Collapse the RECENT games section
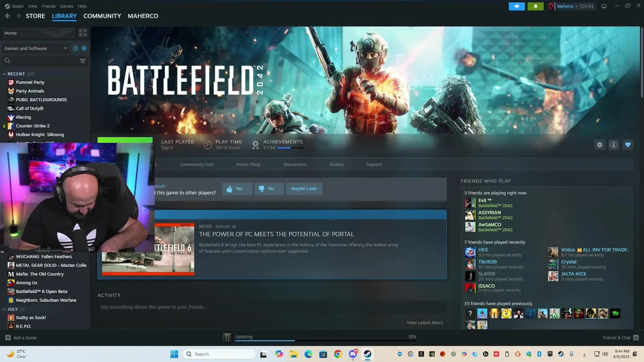The image size is (644, 362). point(5,74)
